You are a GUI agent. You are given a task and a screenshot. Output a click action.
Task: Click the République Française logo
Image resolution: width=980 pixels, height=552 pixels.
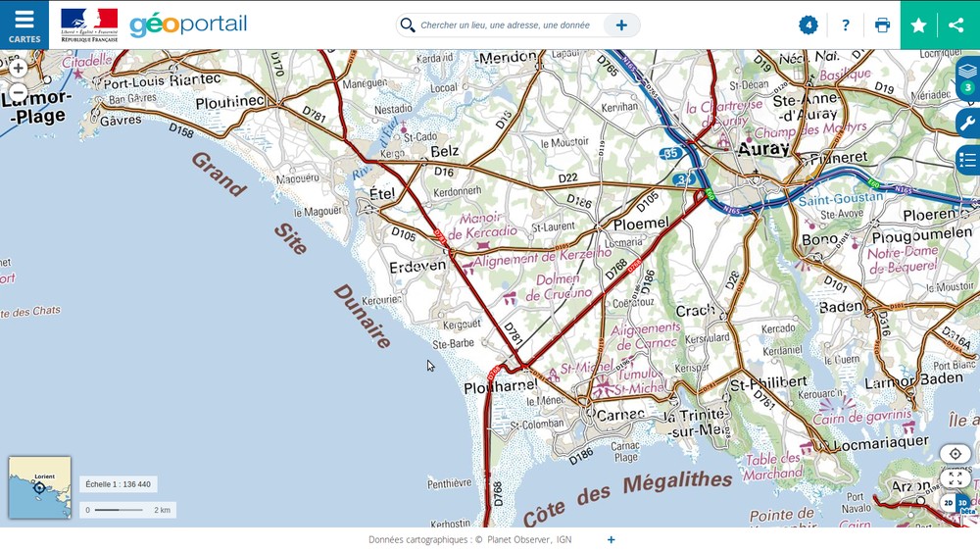tap(89, 25)
